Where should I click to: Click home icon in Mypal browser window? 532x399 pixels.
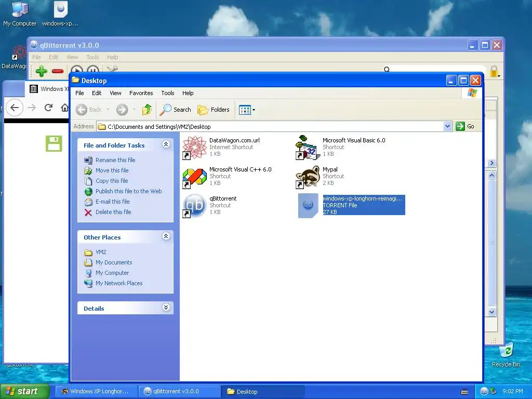(64, 108)
